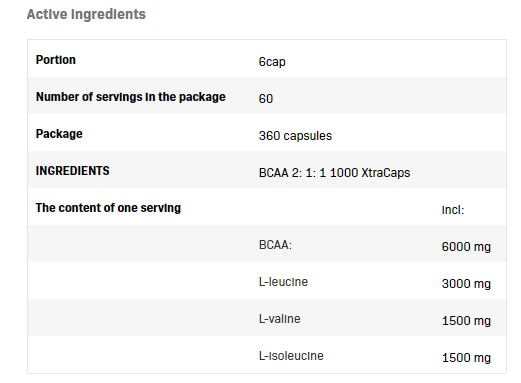
Task: Click the 360 capsules value
Action: click(x=295, y=136)
